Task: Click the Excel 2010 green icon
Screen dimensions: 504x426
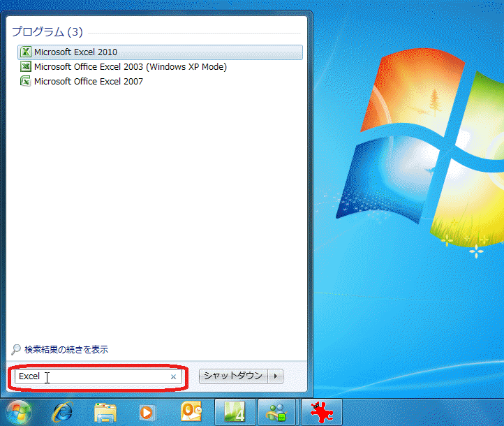Action: pos(26,52)
